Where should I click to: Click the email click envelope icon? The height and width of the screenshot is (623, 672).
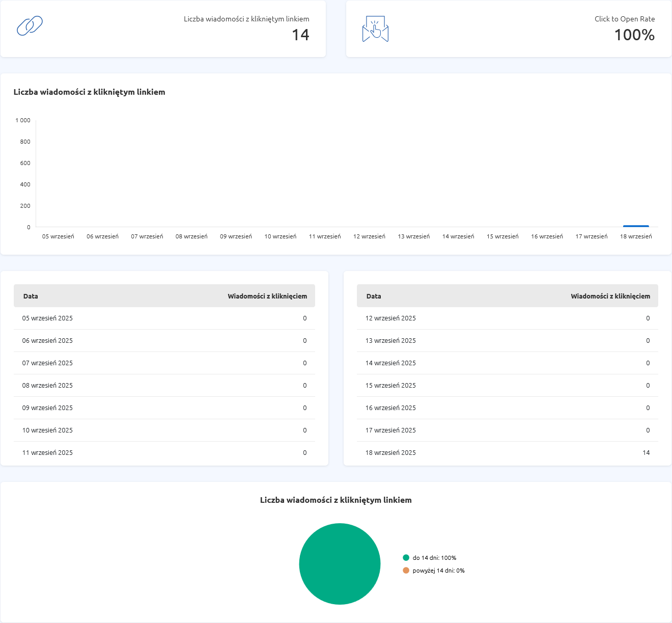tap(375, 29)
